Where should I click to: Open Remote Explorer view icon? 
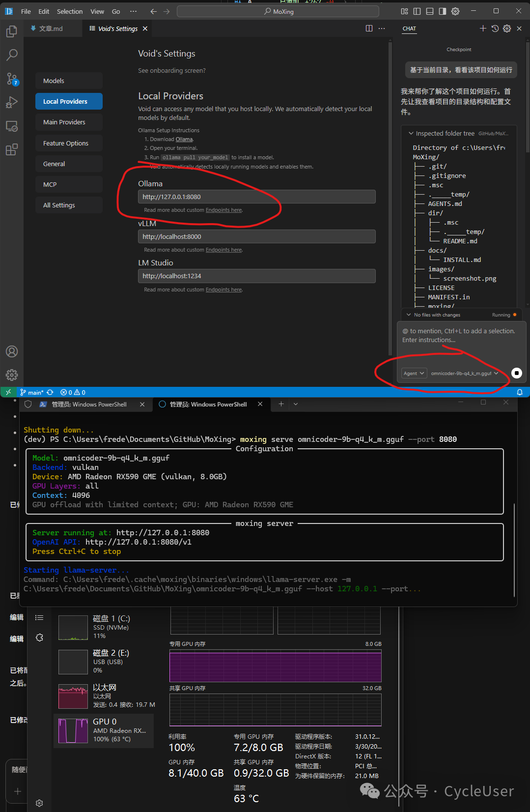[12, 126]
